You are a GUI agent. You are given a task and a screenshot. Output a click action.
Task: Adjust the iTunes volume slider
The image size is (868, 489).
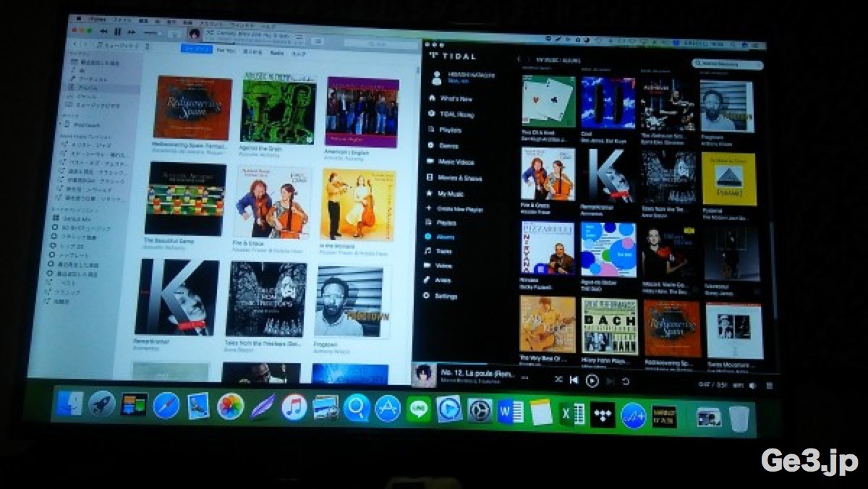coord(154,33)
